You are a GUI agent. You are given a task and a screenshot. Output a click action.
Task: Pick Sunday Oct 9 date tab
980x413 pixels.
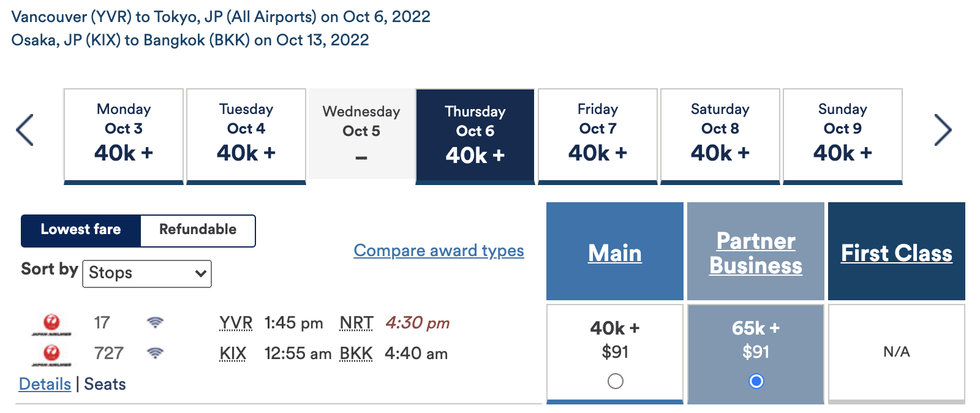tap(843, 135)
